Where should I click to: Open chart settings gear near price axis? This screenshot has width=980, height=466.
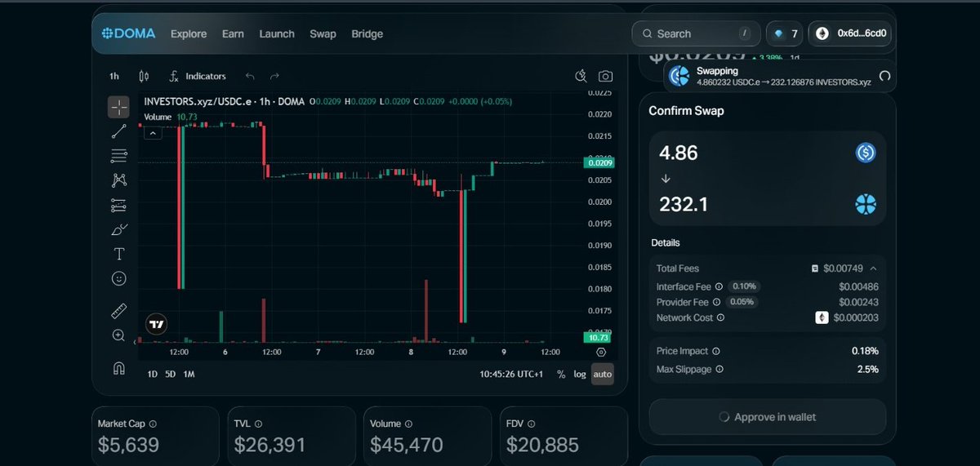pos(601,352)
